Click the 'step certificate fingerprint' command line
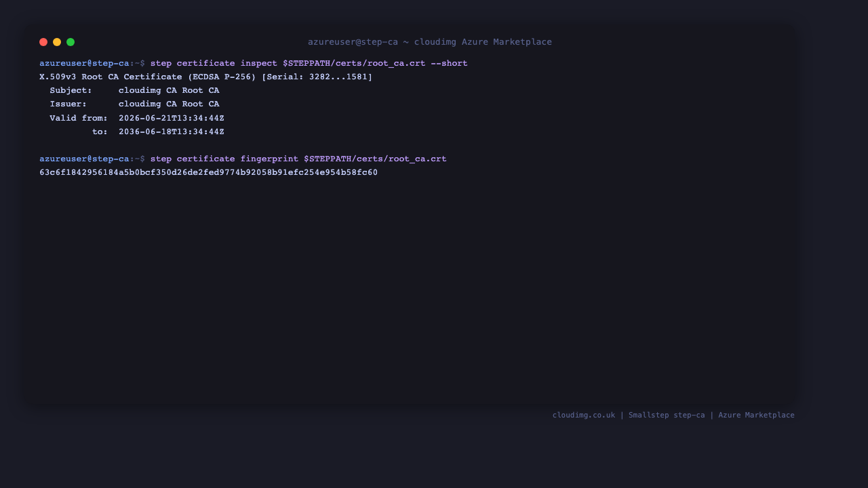 [243, 159]
